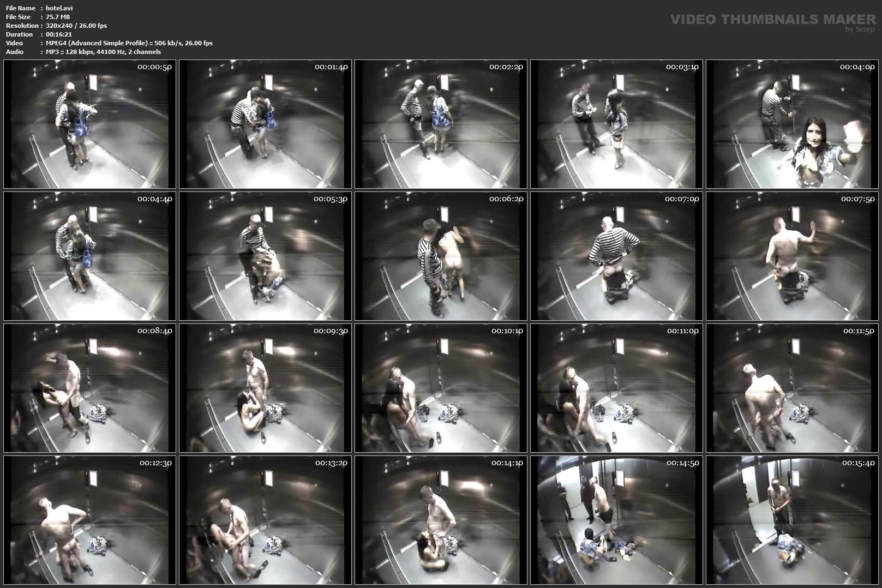
Task: Select the thumbnail timestamped 00:01:40
Action: (x=265, y=124)
